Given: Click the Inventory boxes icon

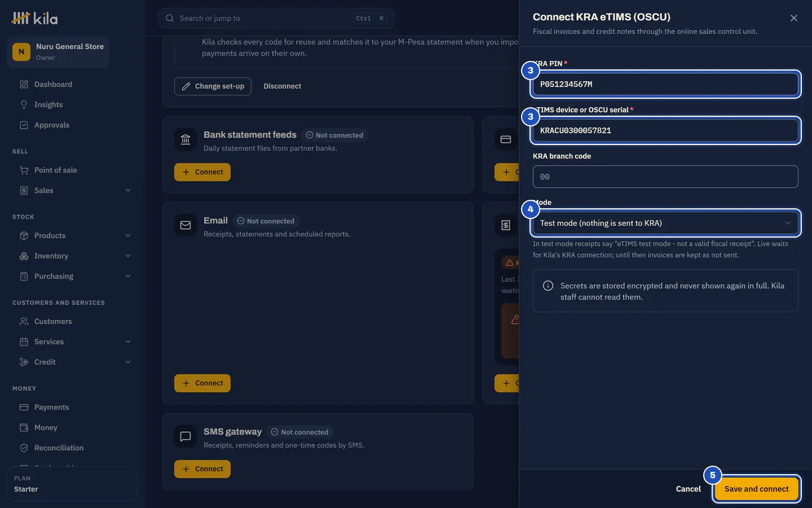Looking at the screenshot, I should click(24, 256).
